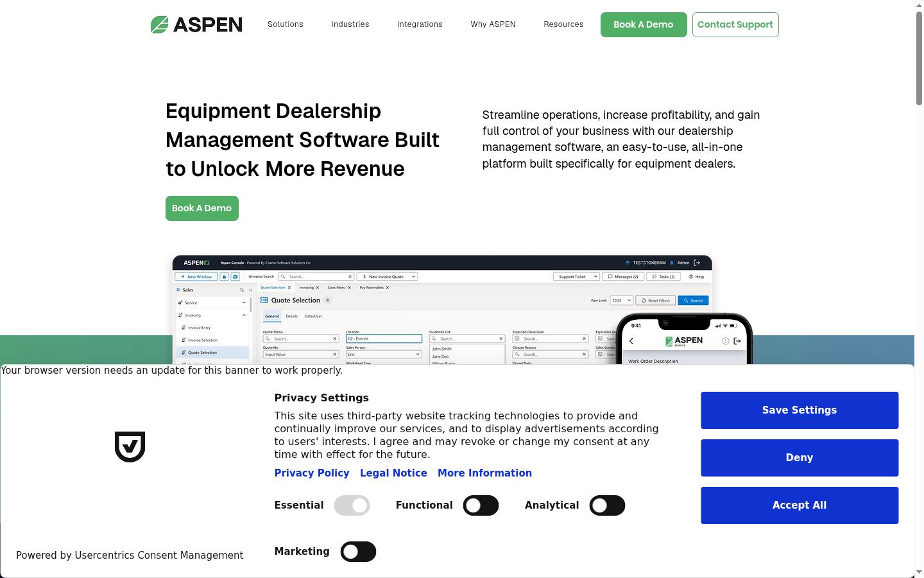924x578 pixels.
Task: Clear the Expected Close Date field
Action: [584, 338]
